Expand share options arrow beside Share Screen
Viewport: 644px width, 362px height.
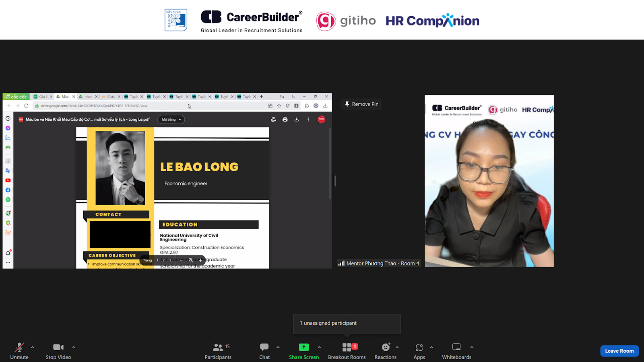pos(319,347)
